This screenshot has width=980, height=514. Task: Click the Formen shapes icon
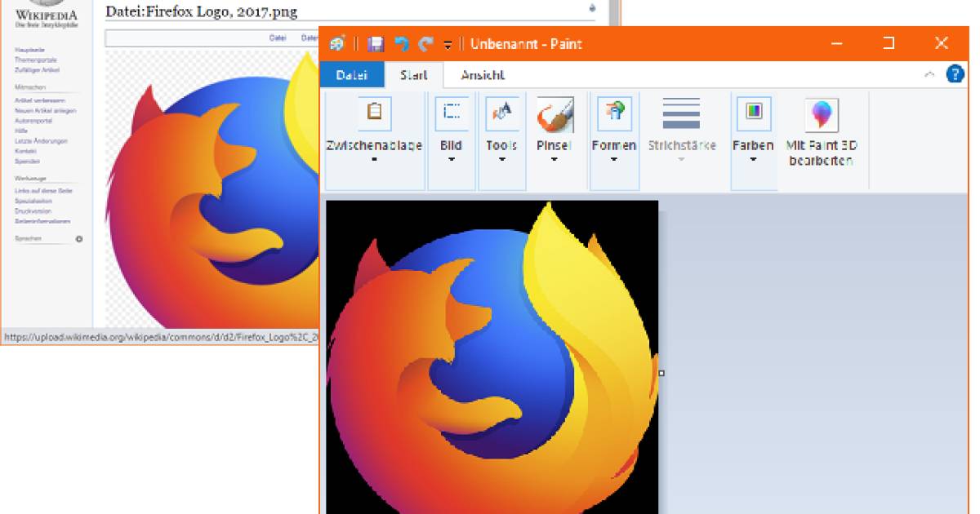(614, 113)
